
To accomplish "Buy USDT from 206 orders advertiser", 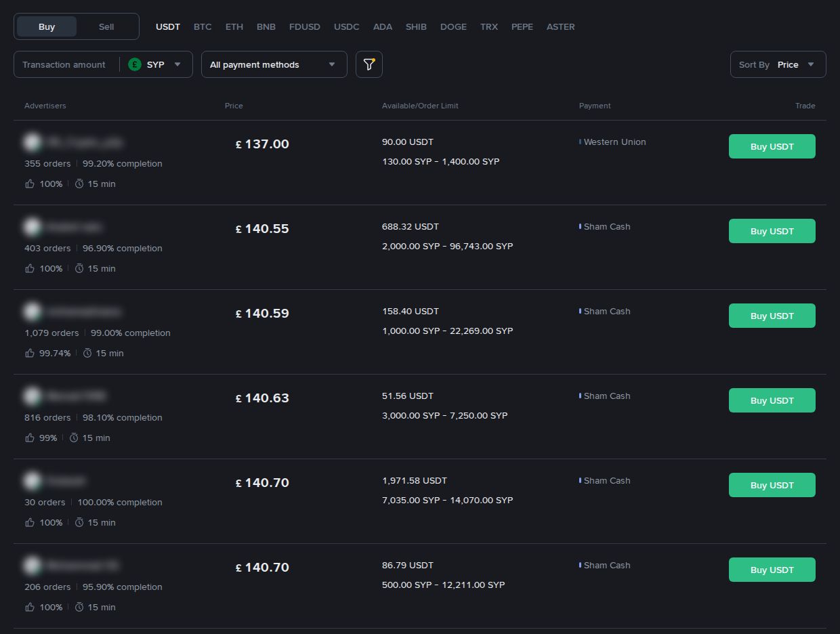I will click(772, 570).
